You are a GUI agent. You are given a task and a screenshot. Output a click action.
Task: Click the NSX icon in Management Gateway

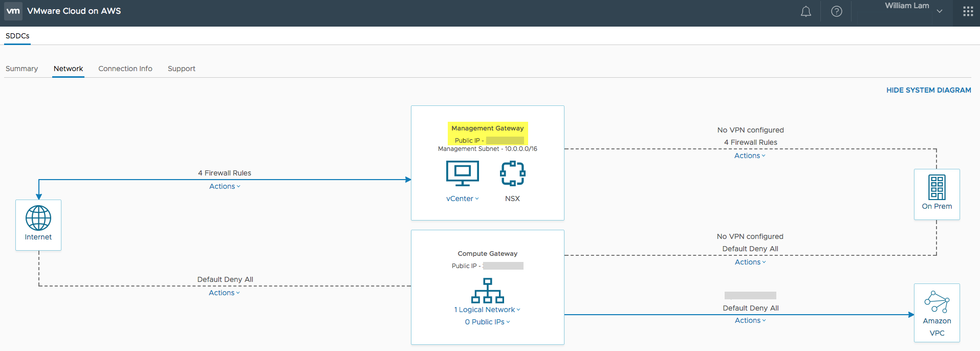pos(512,174)
